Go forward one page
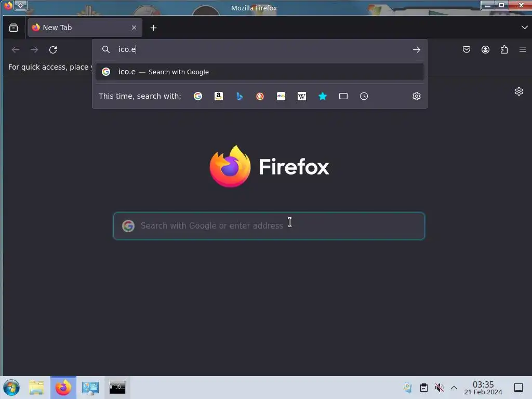This screenshot has width=532, height=399. (x=34, y=50)
